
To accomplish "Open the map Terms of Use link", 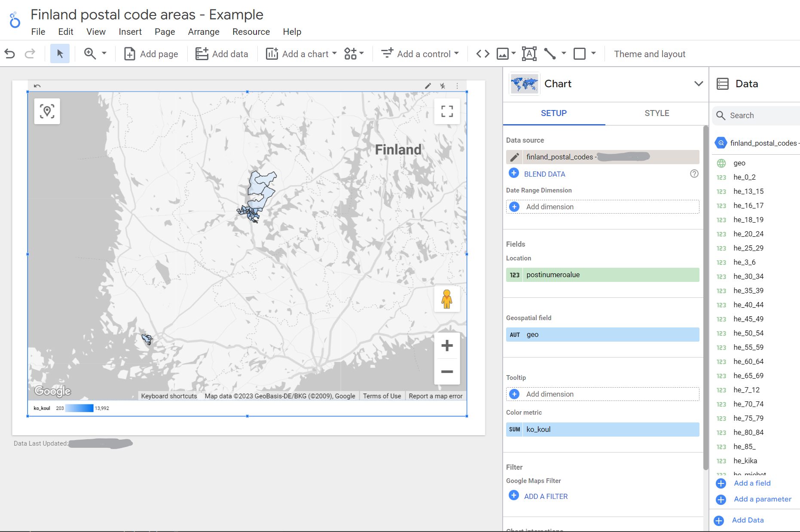I will (382, 396).
